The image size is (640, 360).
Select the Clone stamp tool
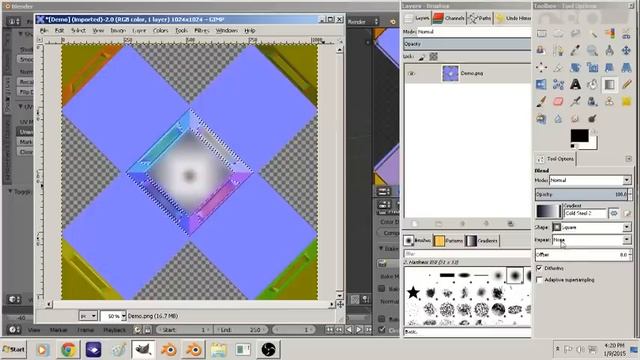click(x=610, y=102)
